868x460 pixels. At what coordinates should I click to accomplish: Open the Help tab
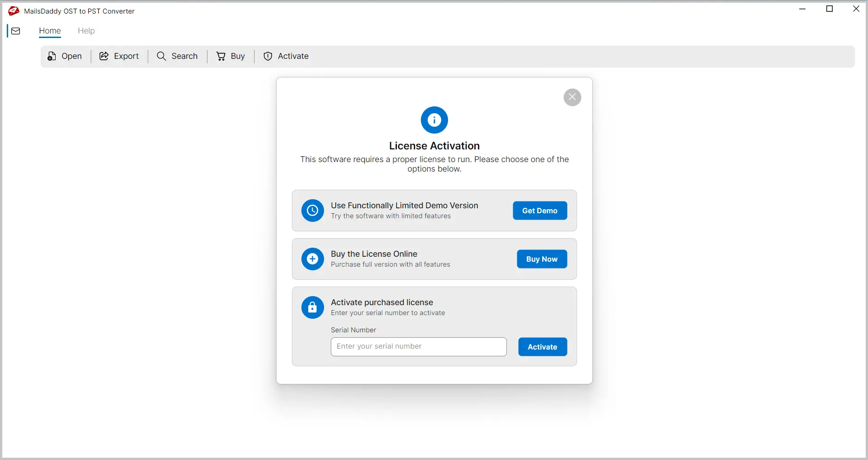pos(86,31)
